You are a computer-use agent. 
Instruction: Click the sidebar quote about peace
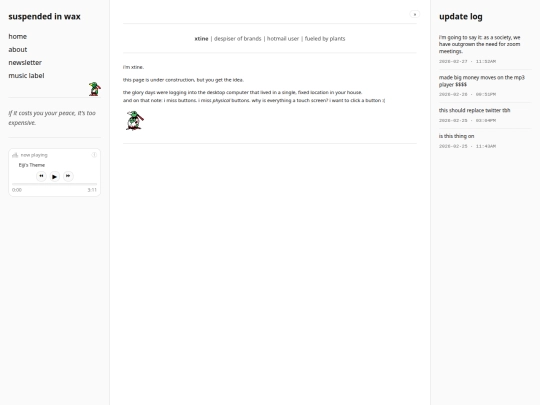coord(52,118)
